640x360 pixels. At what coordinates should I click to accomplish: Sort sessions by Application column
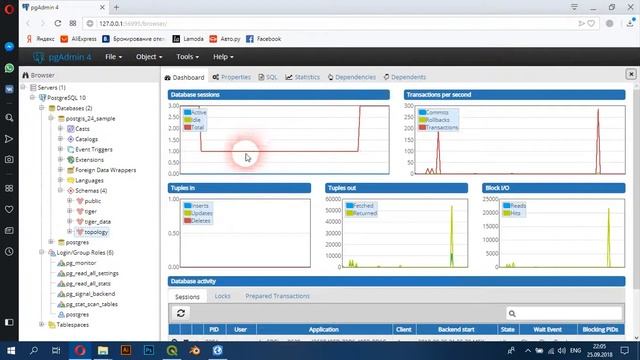click(324, 329)
